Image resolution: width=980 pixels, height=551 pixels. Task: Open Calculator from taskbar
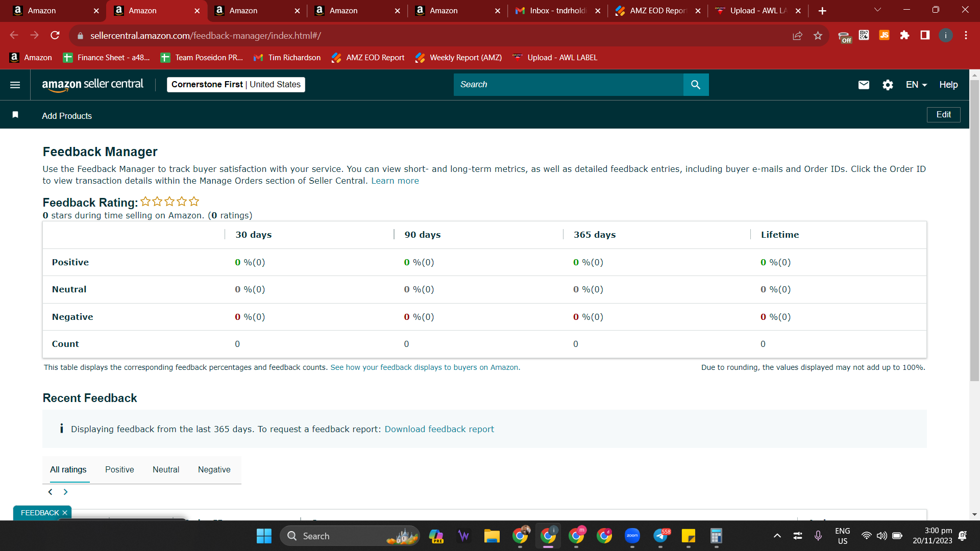pos(716,536)
